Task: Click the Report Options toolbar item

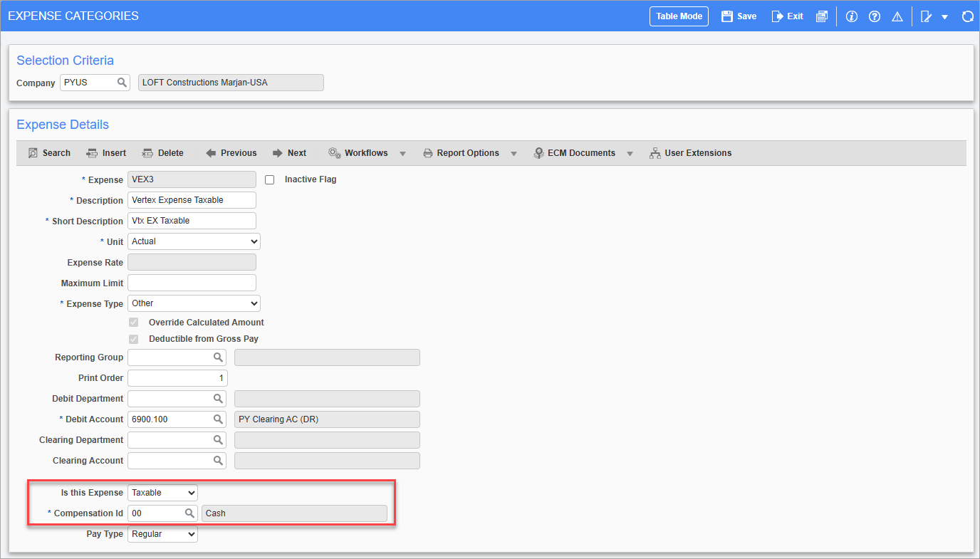Action: point(461,153)
